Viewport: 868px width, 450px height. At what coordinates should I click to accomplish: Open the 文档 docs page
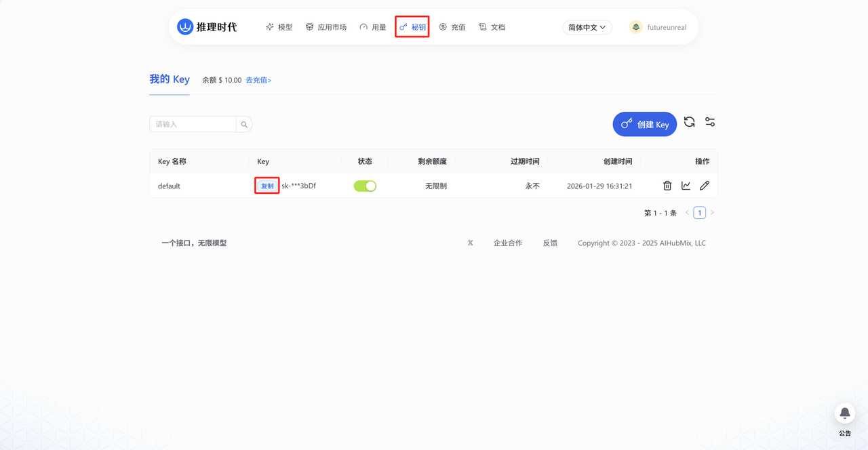pyautogui.click(x=492, y=27)
